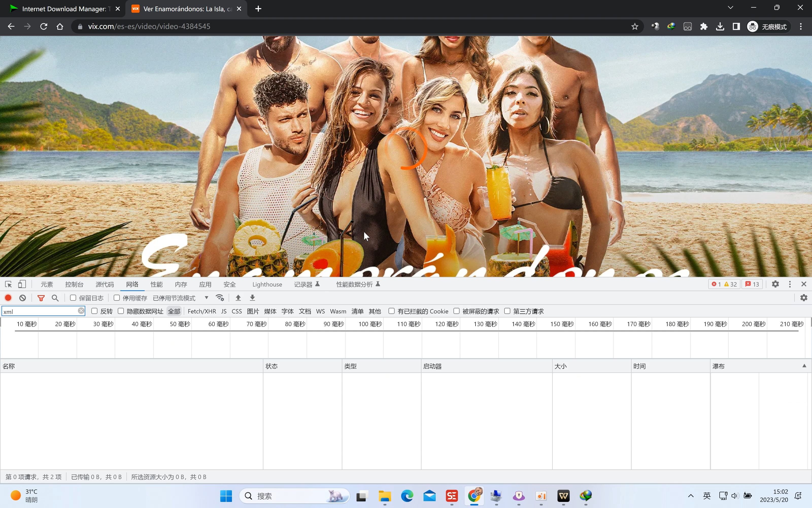Clear the xml filter text
This screenshot has width=812, height=508.
pyautogui.click(x=81, y=311)
